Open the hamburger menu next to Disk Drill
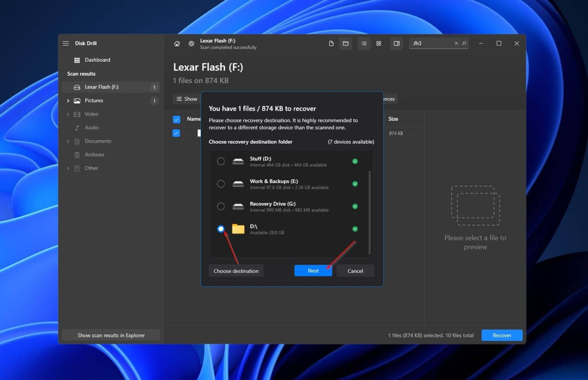588x380 pixels. [66, 43]
